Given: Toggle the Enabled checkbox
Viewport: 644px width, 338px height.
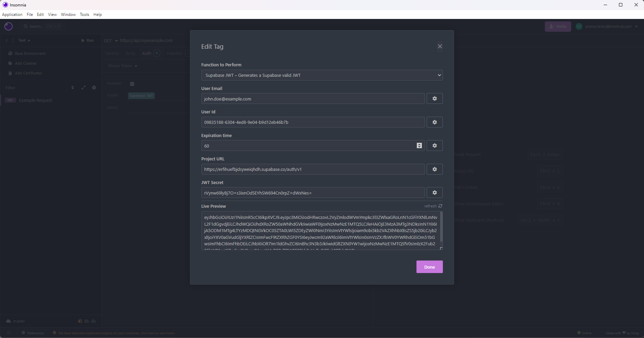Looking at the screenshot, I should click(x=132, y=84).
